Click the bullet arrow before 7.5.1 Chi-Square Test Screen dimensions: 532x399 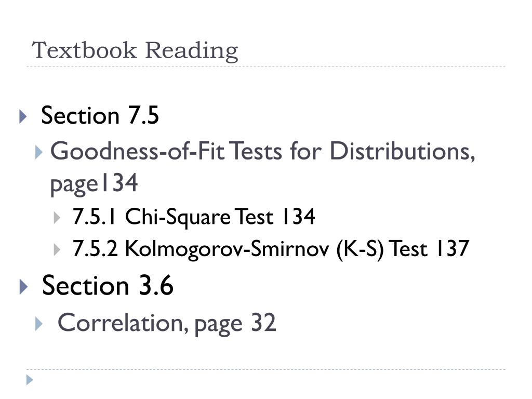(x=57, y=218)
